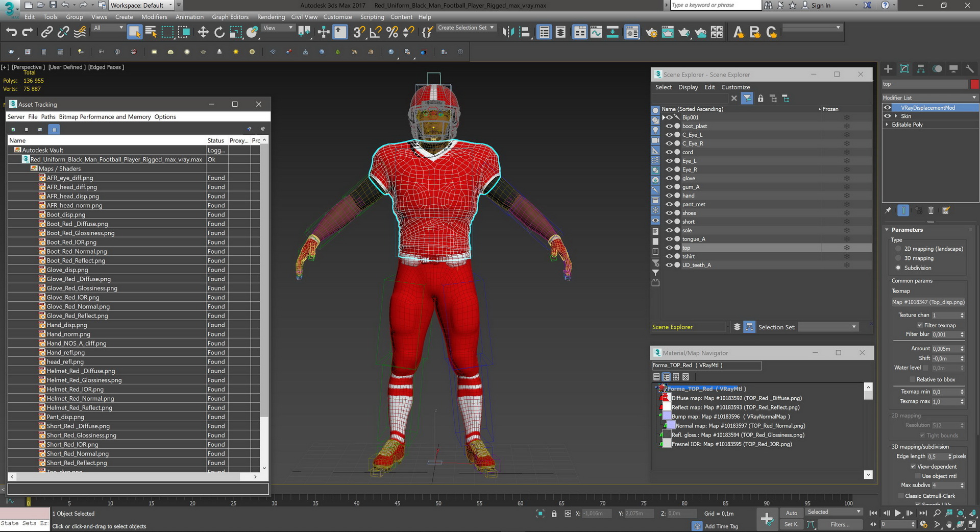Click the time slider handle at frame 0
Viewport: 980px width, 532px height.
[28, 503]
